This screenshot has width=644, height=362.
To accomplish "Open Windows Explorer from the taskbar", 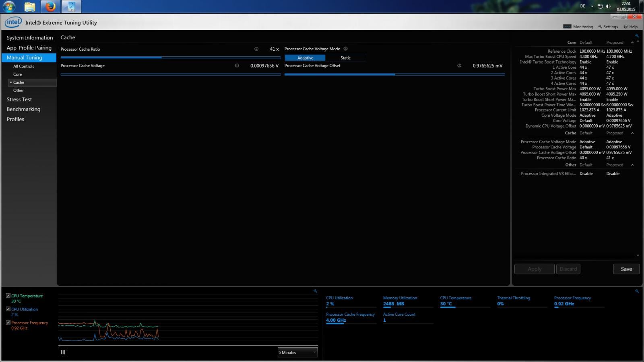I will point(29,6).
